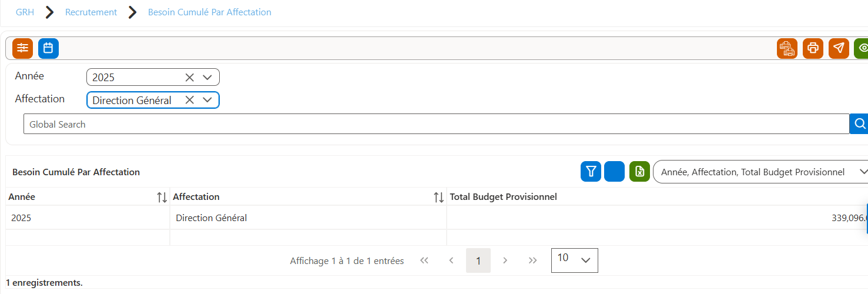Click the blue funnel filter icon
Viewport: 868px width, 294px height.
[x=591, y=172]
